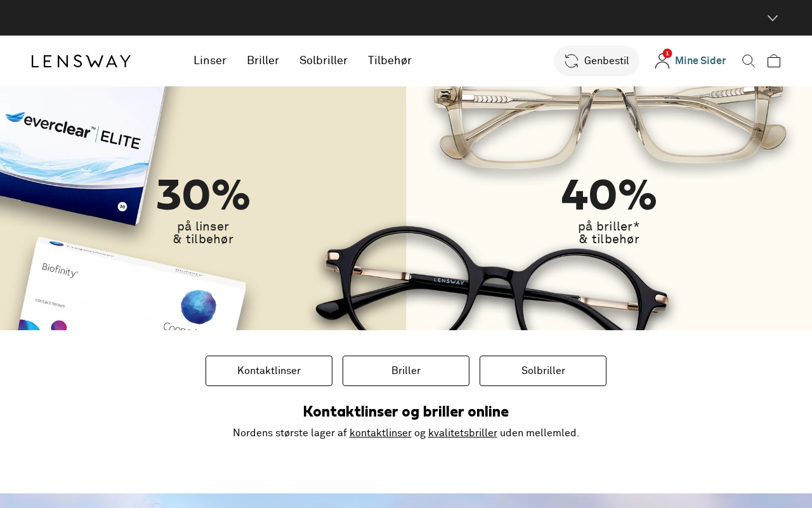Viewport: 812px width, 508px height.
Task: Click the Mine Sider user profile icon
Action: (x=662, y=61)
